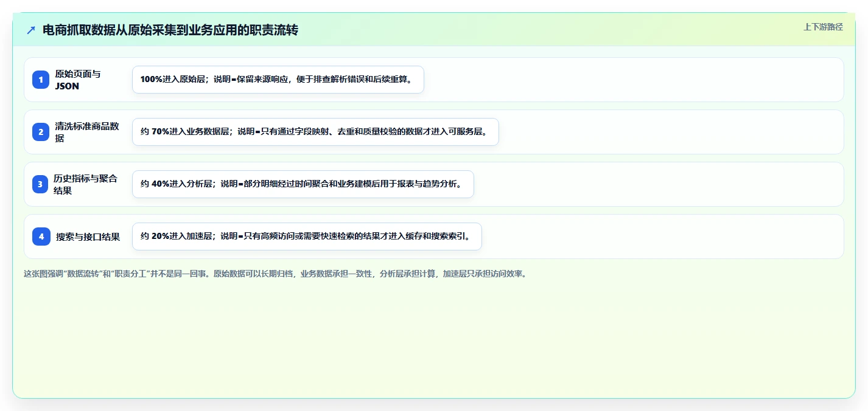Click the 约 40%进入分析层 description box

coord(303,184)
